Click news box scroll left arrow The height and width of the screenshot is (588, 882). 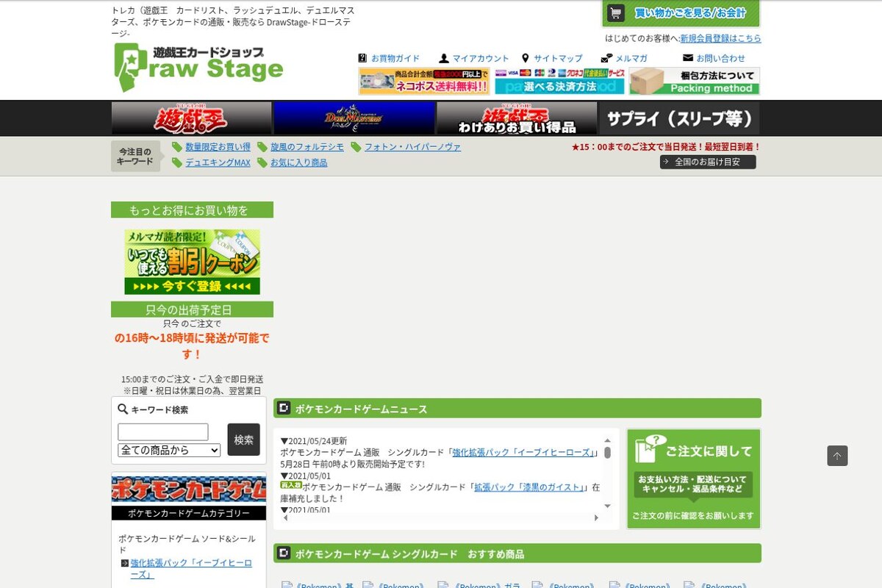286,518
